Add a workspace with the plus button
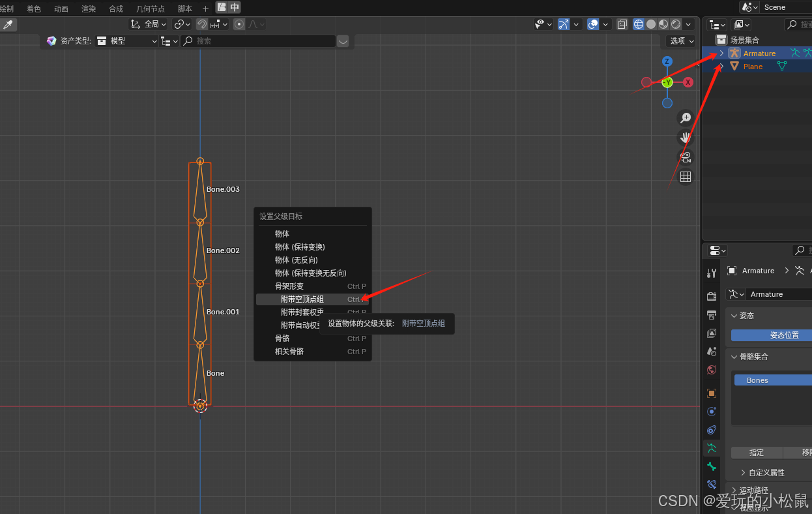This screenshot has width=812, height=514. point(206,8)
